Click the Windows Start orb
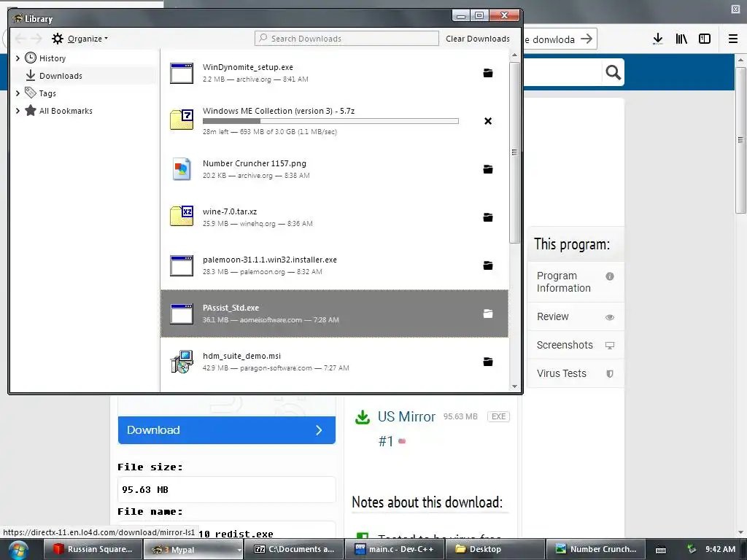747x560 pixels. click(18, 550)
